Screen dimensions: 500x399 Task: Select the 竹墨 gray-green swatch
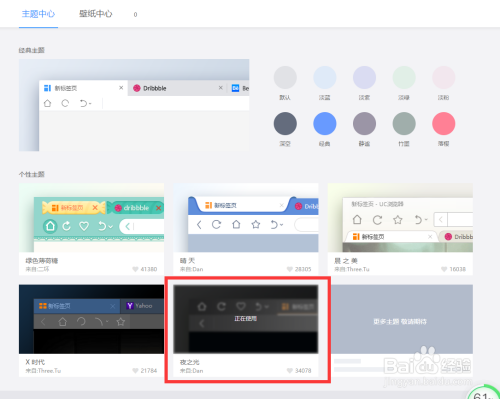[x=404, y=124]
